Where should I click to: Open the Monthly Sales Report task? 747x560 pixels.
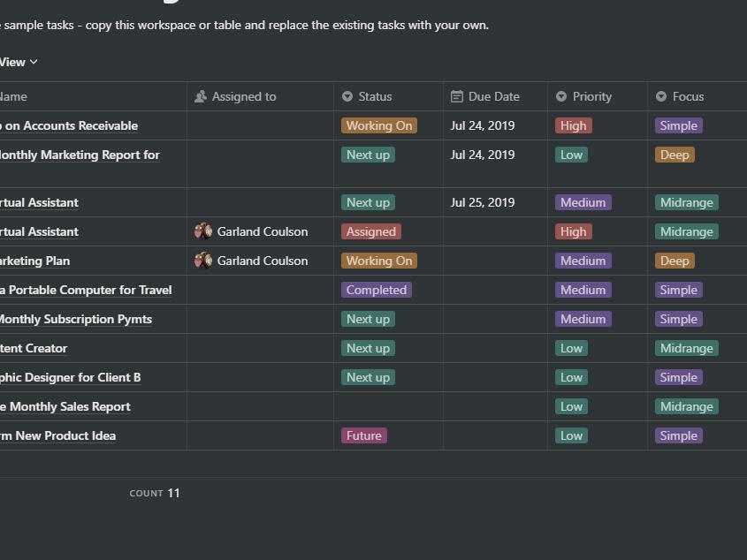[x=65, y=406]
